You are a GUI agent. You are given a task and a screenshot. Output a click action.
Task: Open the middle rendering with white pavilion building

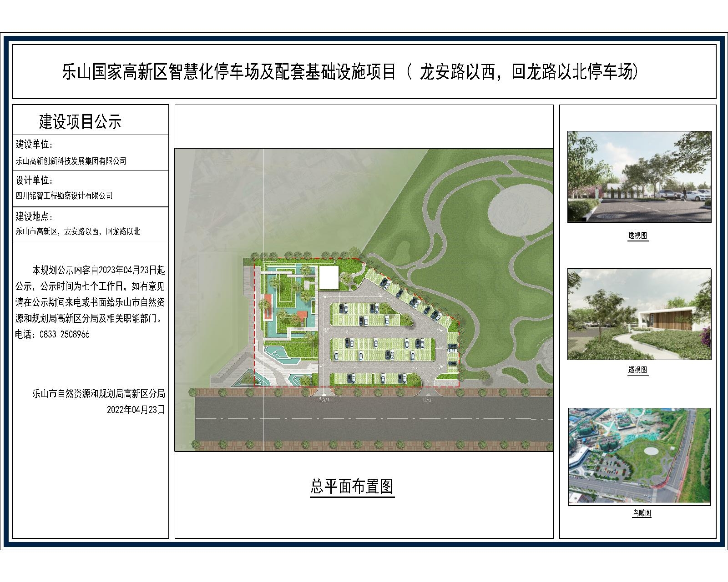point(639,314)
